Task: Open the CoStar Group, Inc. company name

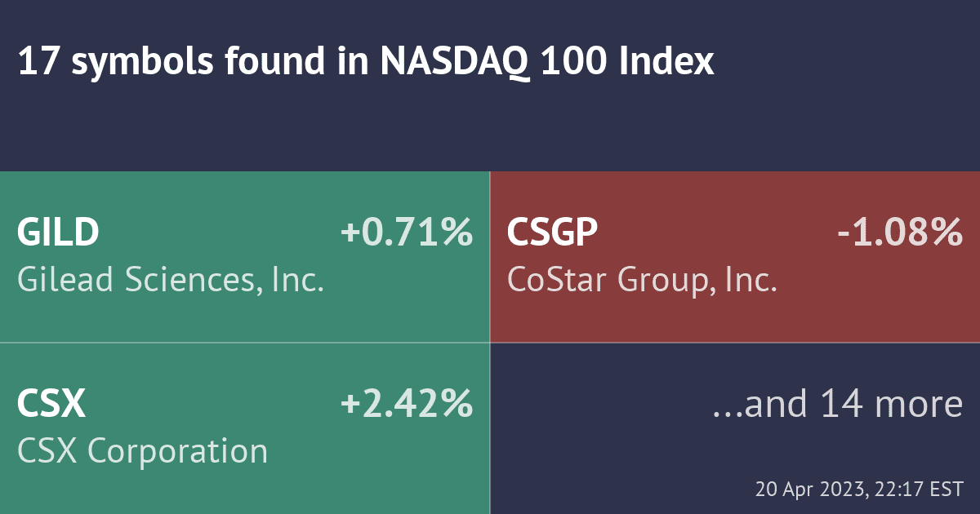Action: point(641,280)
